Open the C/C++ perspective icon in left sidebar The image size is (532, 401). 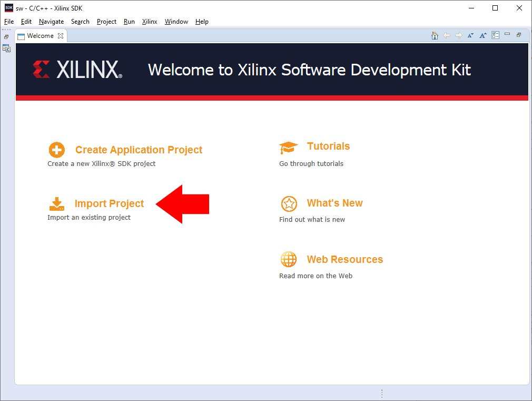(6, 48)
